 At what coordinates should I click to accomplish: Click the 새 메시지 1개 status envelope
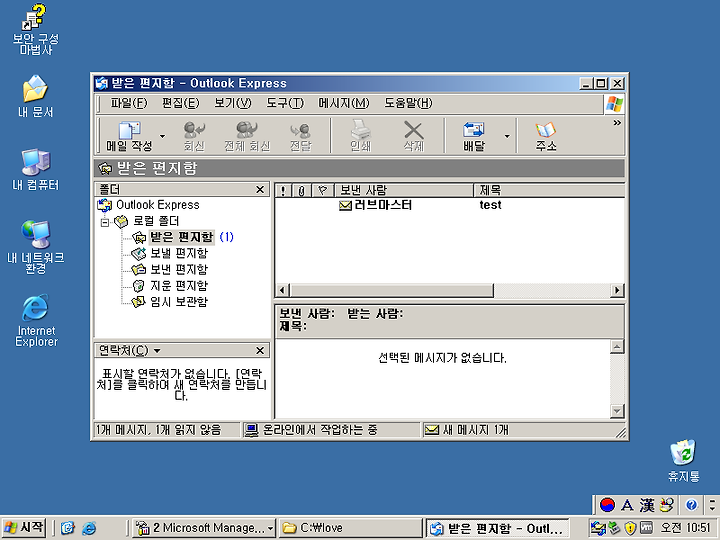pos(432,430)
